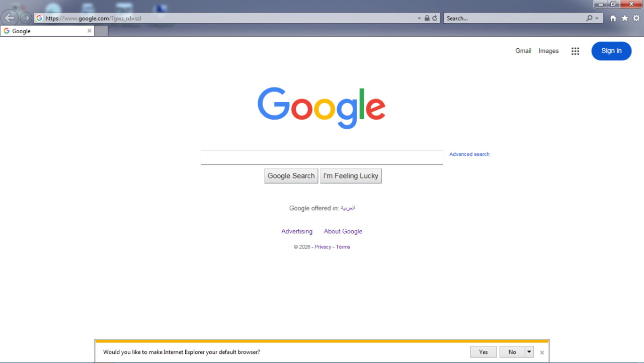Restore down the Internet Explorer window
Image resolution: width=644 pixels, height=363 pixels.
tap(613, 4)
